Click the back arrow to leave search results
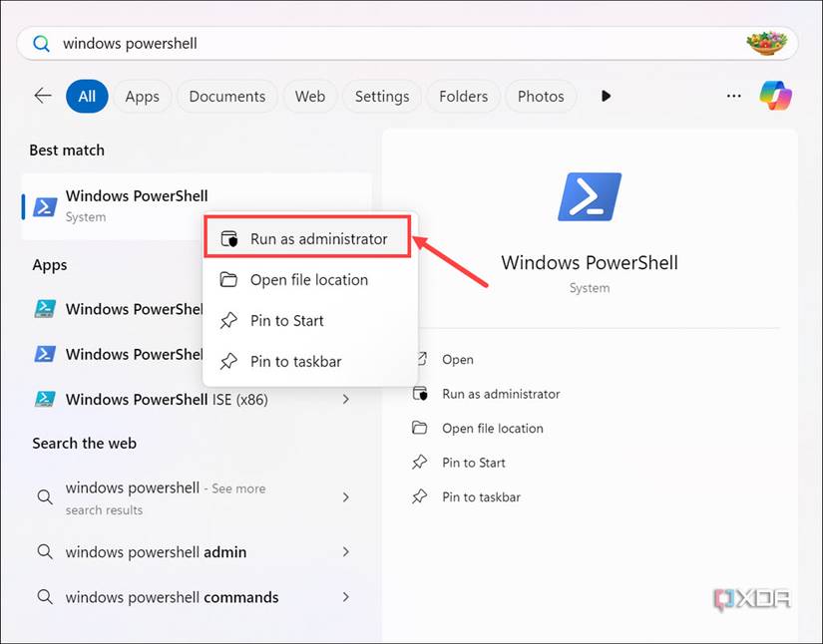This screenshot has width=823, height=644. 42,96
